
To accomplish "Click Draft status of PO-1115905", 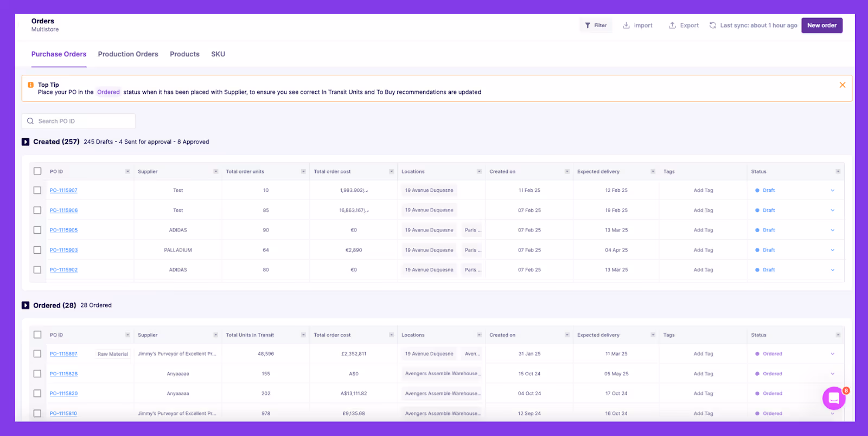I will coord(765,230).
